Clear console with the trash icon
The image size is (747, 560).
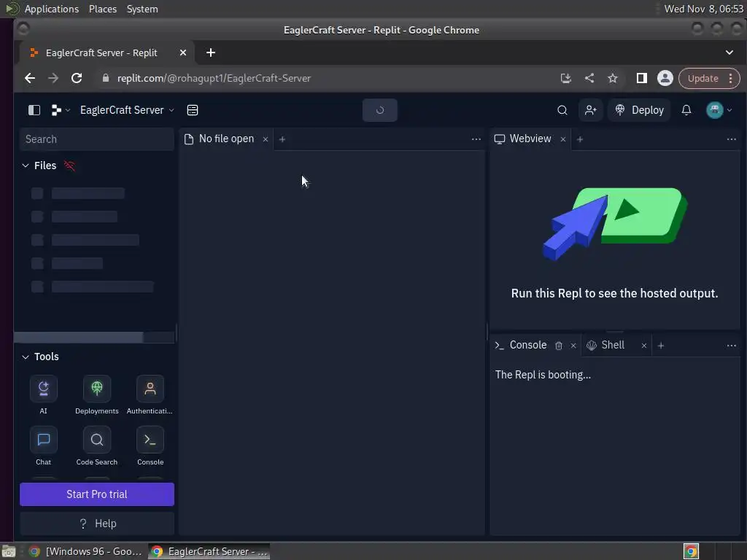(559, 346)
